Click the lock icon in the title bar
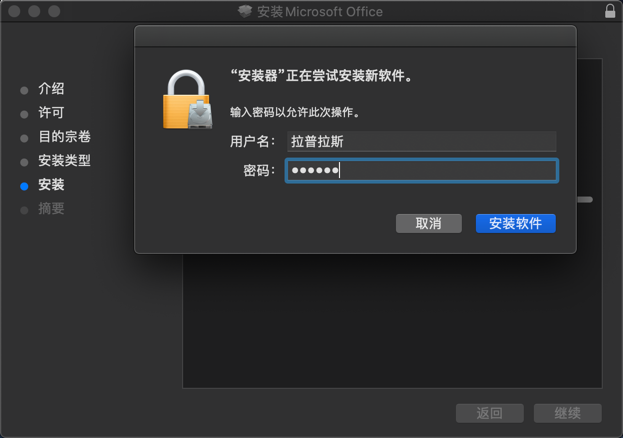Image resolution: width=623 pixels, height=438 pixels. [x=610, y=12]
